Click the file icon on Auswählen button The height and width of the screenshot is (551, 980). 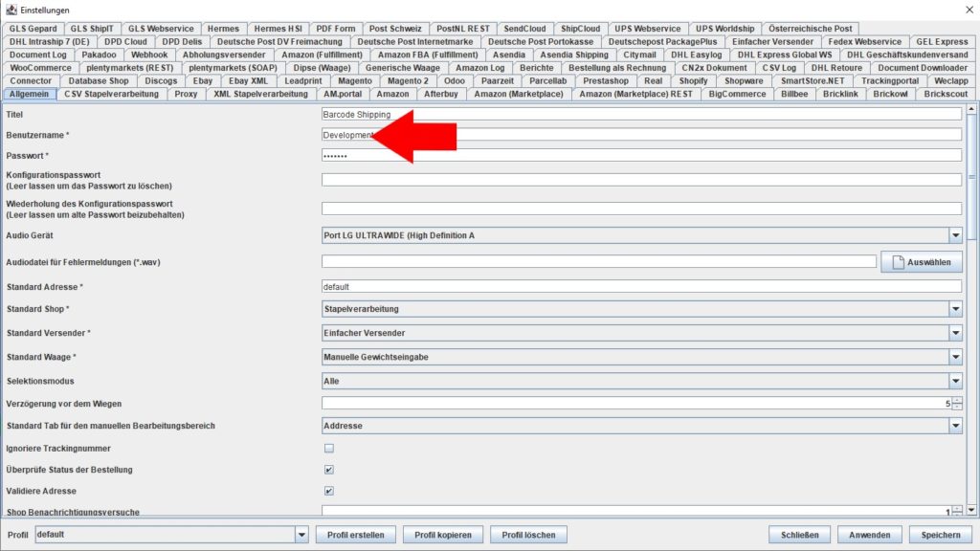pyautogui.click(x=898, y=262)
